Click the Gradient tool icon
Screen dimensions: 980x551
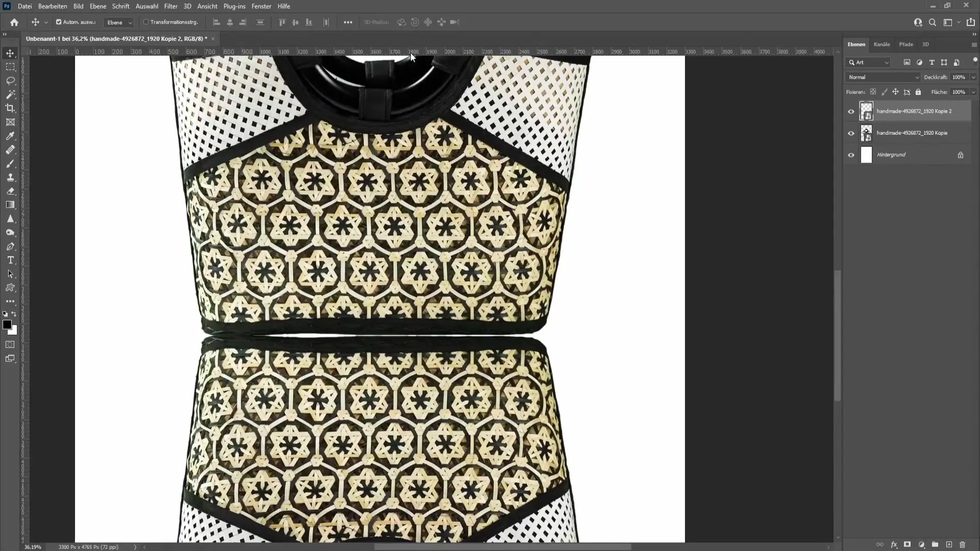click(x=10, y=206)
